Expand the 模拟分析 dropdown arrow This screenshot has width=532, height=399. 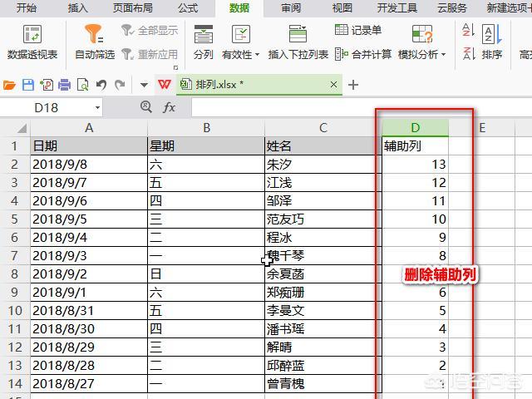coord(443,55)
